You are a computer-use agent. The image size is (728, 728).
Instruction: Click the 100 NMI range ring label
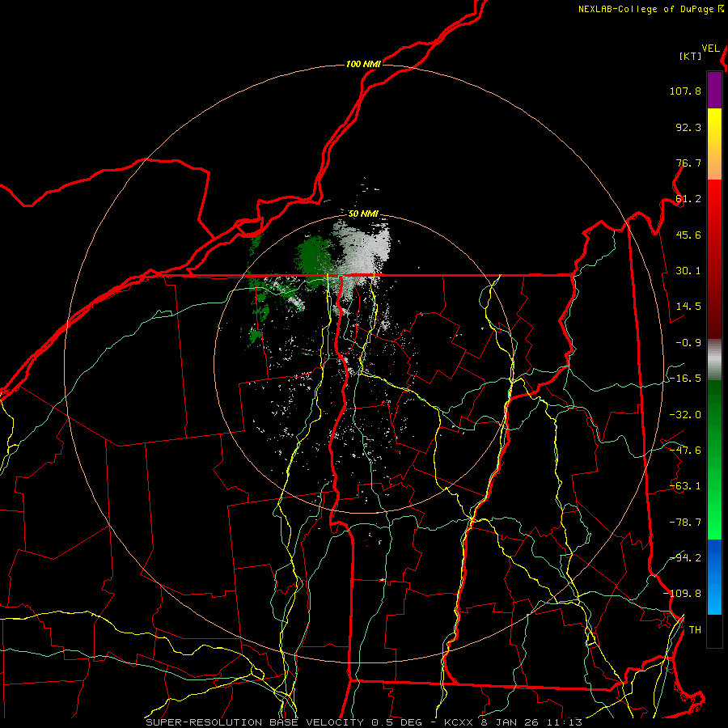click(363, 64)
